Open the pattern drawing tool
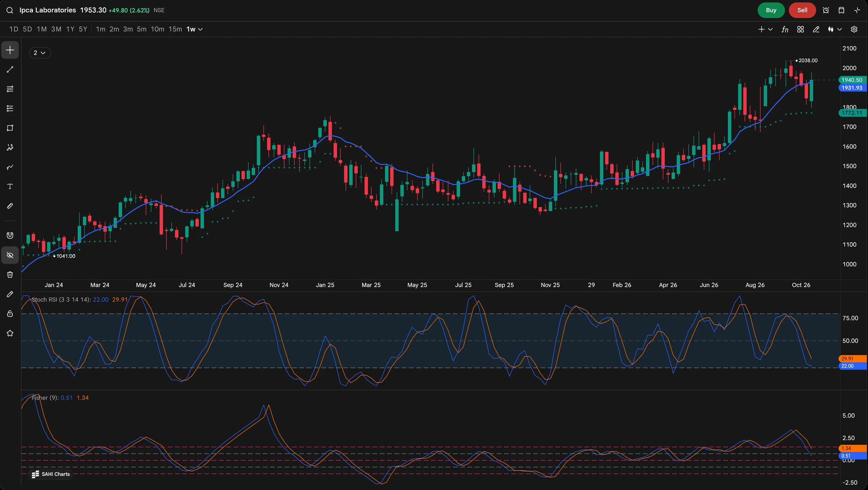This screenshot has width=868, height=490. pos(10,148)
